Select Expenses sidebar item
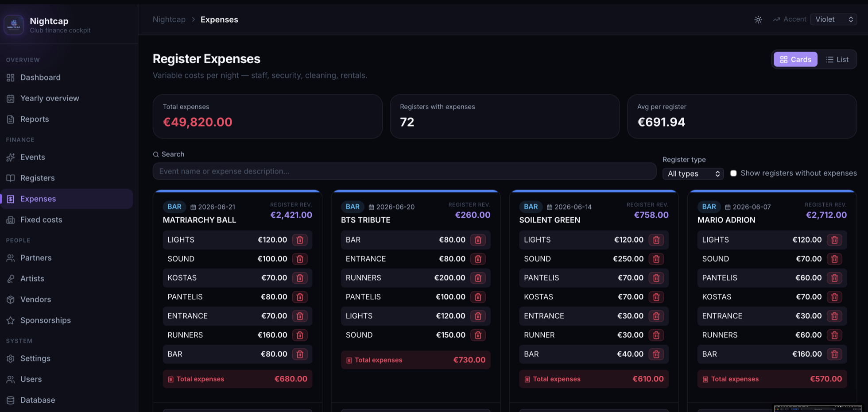Screen dimensions: 868x412 point(66,199)
